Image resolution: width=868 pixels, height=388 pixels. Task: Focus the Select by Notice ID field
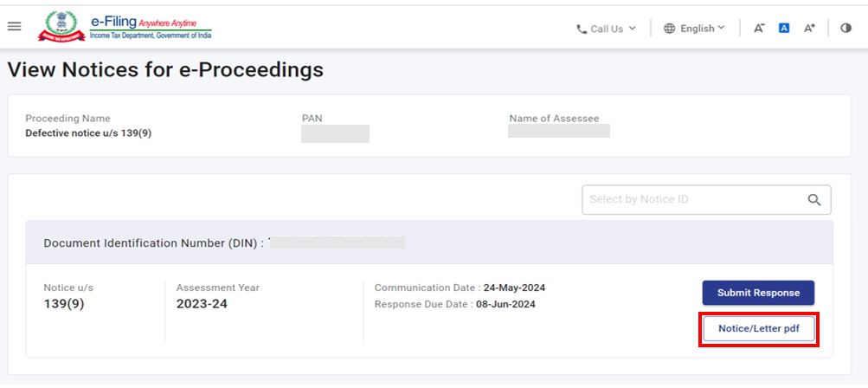click(x=692, y=199)
